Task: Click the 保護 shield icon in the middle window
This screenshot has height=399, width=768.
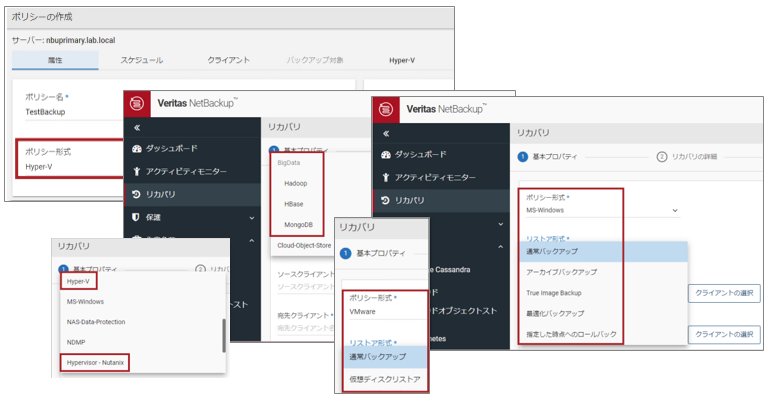Action: tap(136, 217)
